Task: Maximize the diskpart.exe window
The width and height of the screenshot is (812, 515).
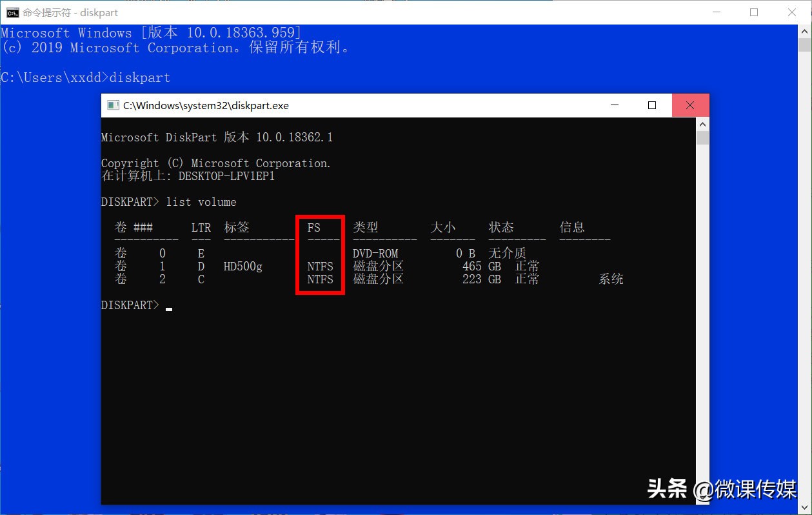Action: 652,105
